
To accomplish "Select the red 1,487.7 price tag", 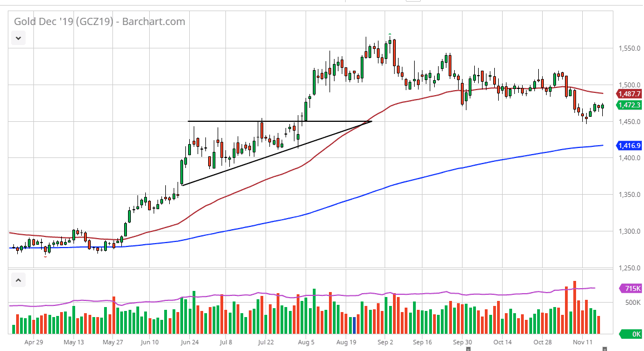I will click(x=630, y=94).
